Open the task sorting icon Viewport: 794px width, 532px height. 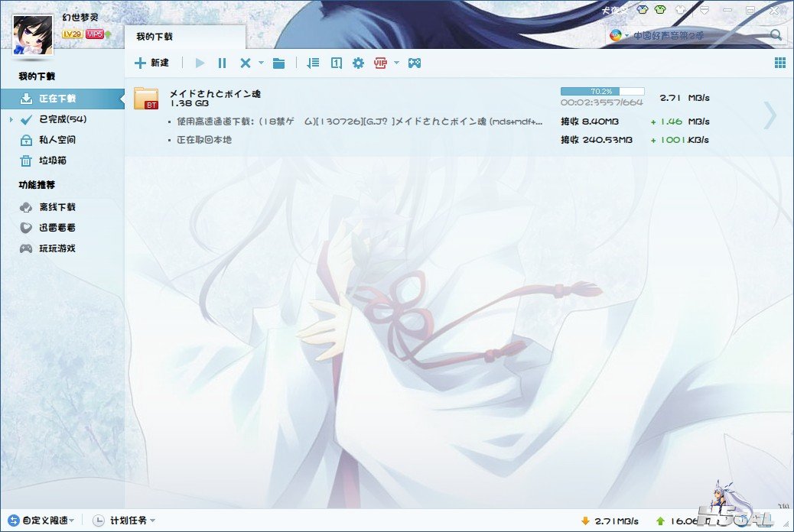(x=313, y=63)
